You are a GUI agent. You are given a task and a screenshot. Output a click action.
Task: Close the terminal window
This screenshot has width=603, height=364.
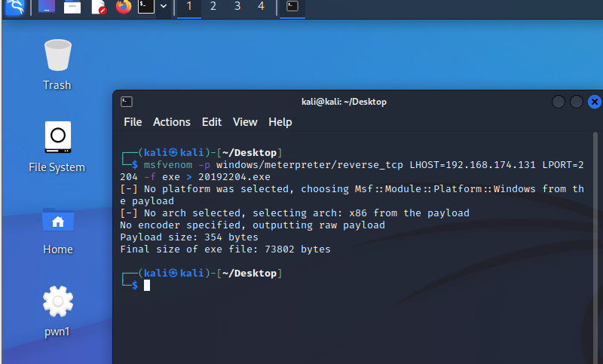click(x=595, y=102)
